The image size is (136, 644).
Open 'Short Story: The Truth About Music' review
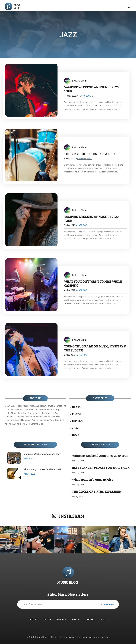coord(43,469)
